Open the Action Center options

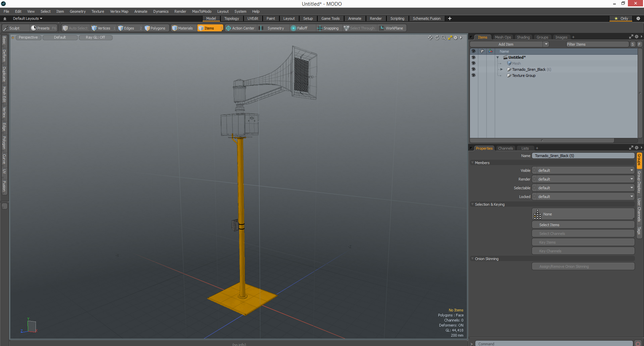pos(240,28)
